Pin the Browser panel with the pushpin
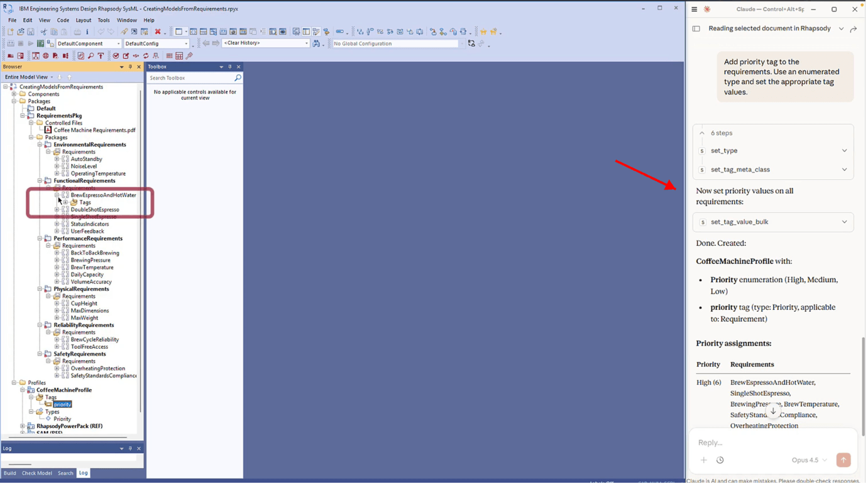The height and width of the screenshot is (484, 868). (130, 67)
